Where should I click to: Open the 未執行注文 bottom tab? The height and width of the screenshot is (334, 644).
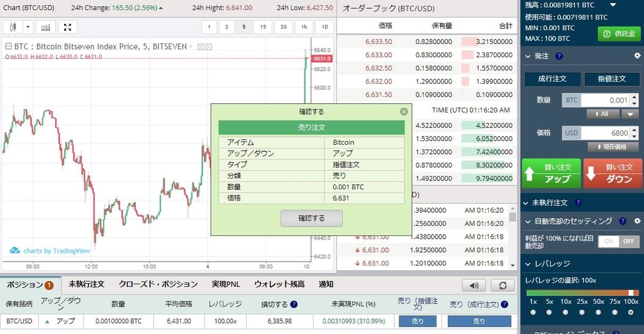(x=87, y=284)
